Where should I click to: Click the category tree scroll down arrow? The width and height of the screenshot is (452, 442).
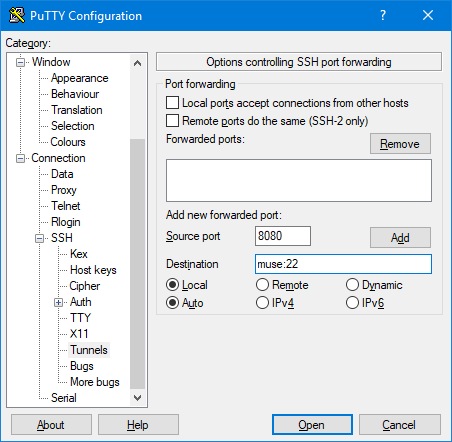(137, 398)
